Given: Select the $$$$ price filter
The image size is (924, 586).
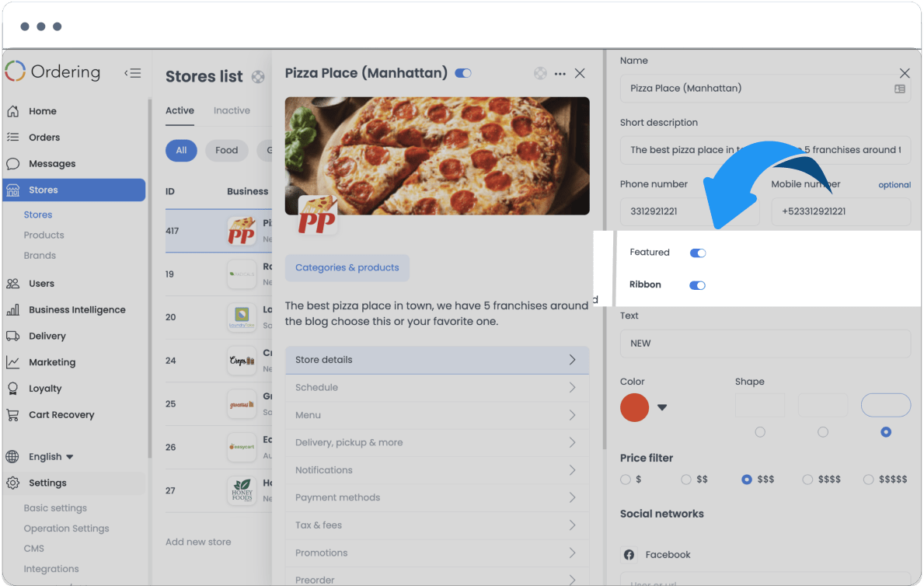Looking at the screenshot, I should (x=807, y=480).
